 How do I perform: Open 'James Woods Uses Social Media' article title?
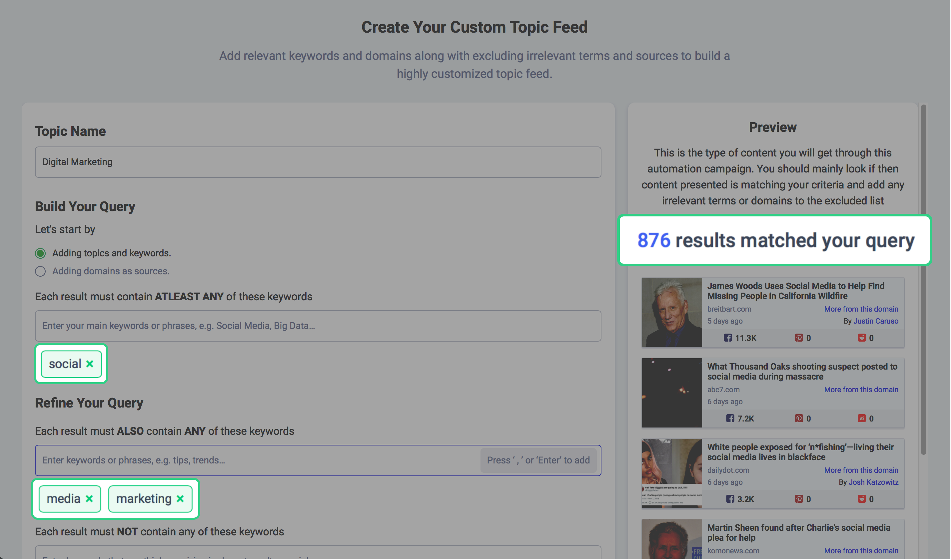796,291
